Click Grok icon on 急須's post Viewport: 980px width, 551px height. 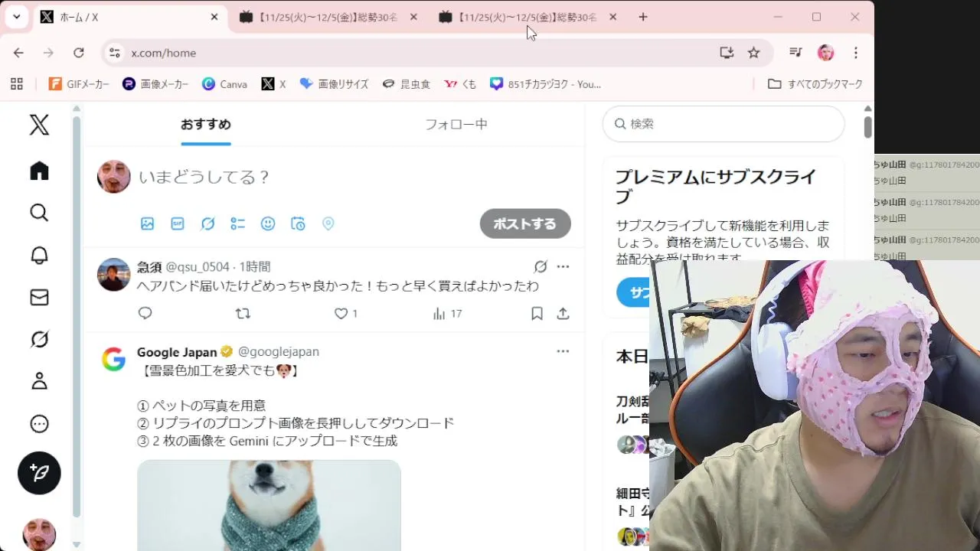[x=541, y=266]
